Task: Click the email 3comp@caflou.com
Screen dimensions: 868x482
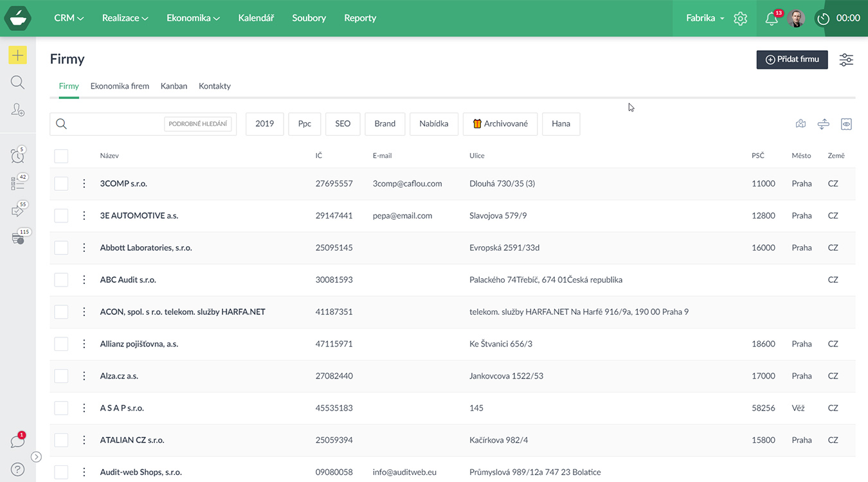Action: point(408,184)
